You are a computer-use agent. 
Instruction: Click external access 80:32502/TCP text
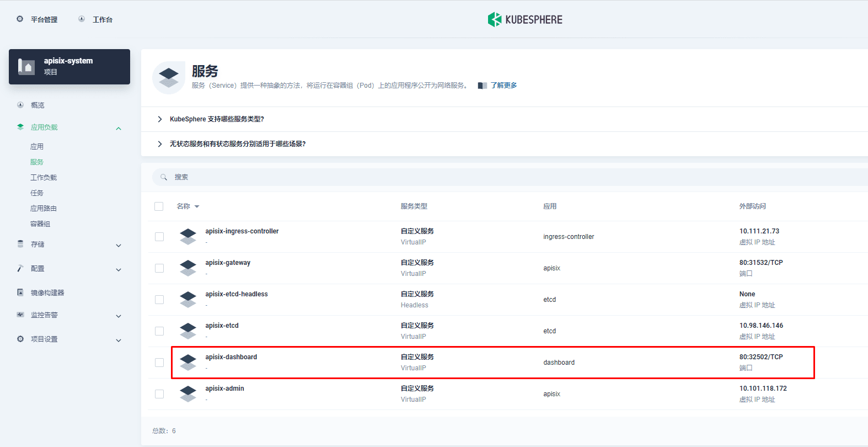761,357
